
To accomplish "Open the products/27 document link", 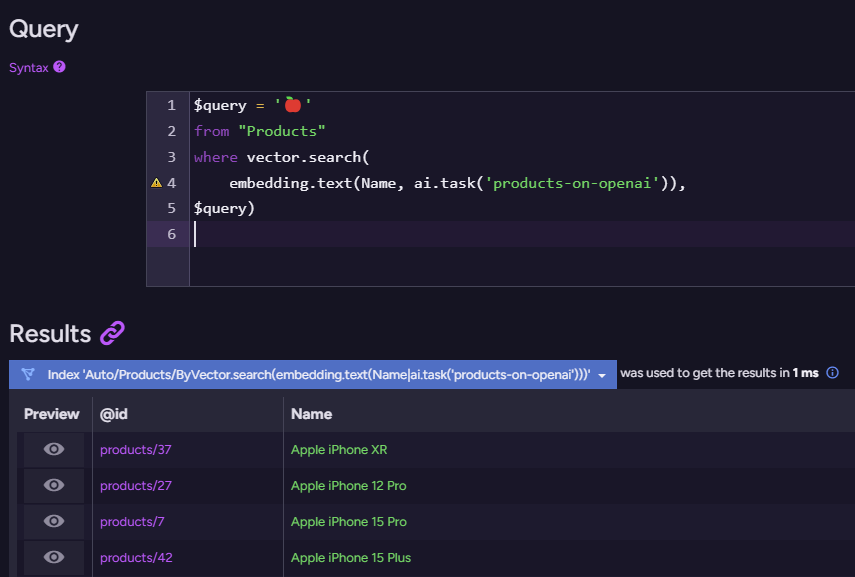I will (136, 486).
